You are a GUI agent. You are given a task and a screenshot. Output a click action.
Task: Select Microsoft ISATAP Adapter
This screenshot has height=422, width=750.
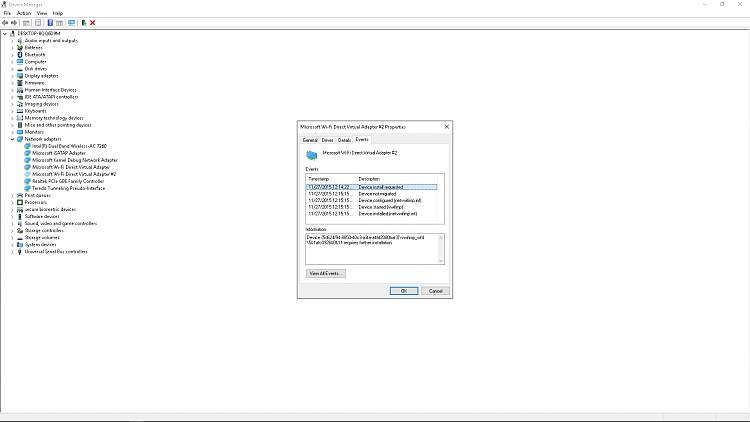59,153
